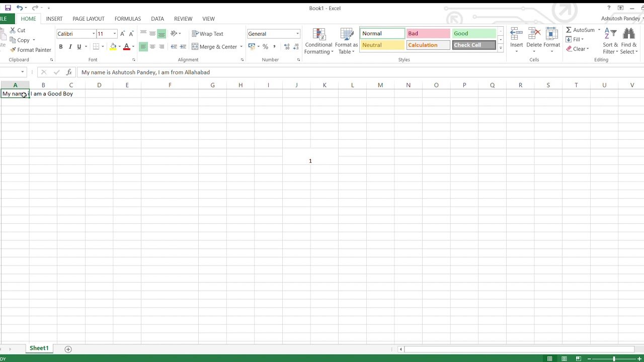Open the Clear dropdown

tap(578, 49)
